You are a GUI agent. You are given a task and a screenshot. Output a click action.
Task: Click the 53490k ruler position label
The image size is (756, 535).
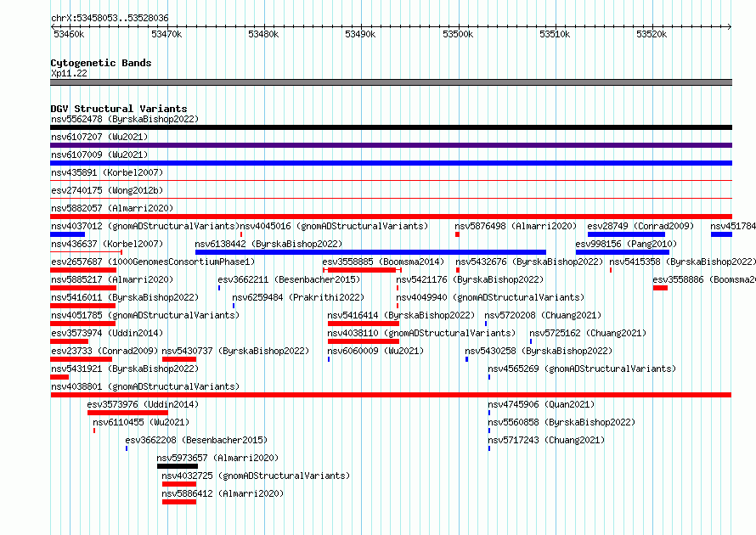point(359,34)
